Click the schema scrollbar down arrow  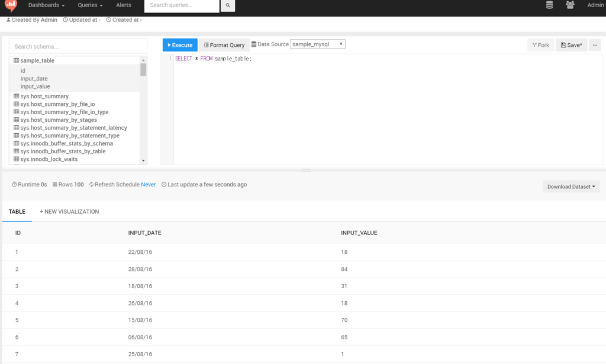pos(143,160)
